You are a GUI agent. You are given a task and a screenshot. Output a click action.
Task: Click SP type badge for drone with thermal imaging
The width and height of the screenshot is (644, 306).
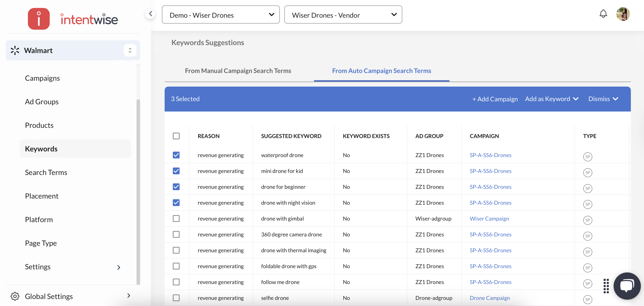tap(588, 252)
